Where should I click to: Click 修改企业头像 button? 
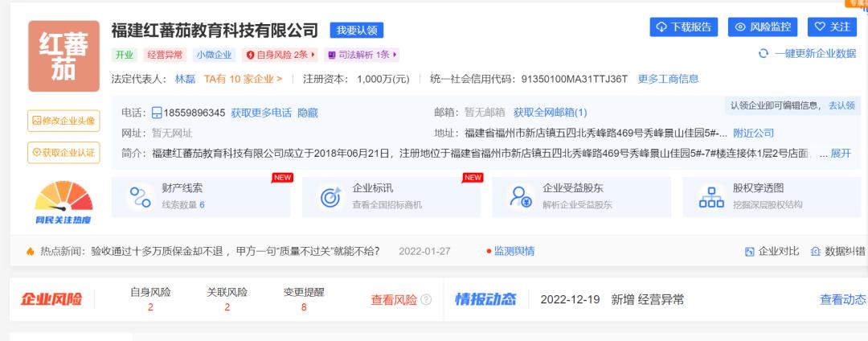[63, 121]
